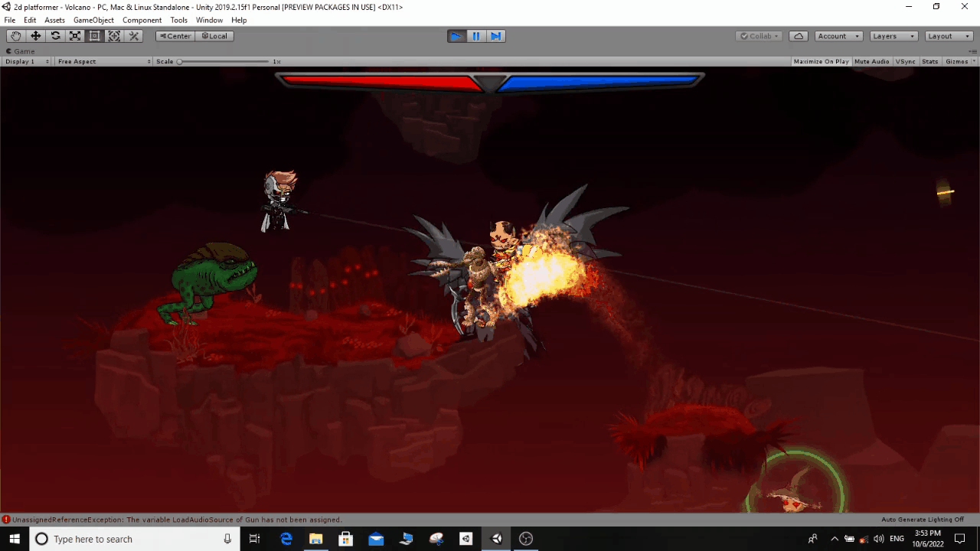This screenshot has width=980, height=551.
Task: Select the Hand tool in the toolbar
Action: 15,35
